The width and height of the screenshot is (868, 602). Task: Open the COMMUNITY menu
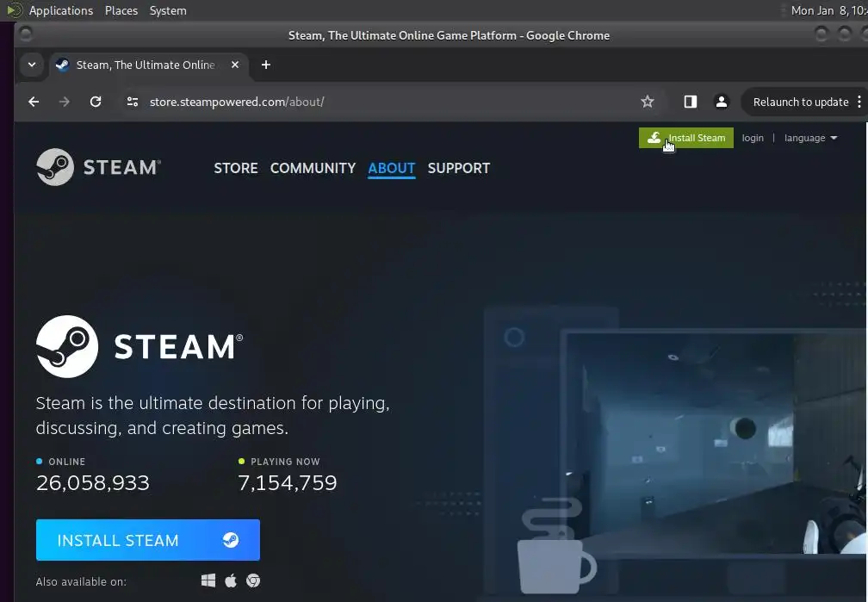(x=313, y=168)
